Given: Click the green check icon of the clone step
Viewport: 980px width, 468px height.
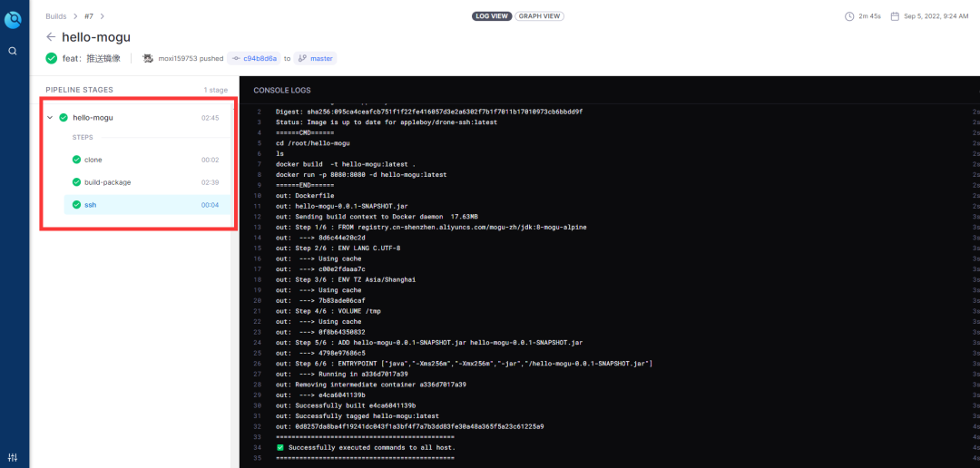Looking at the screenshot, I should [76, 160].
